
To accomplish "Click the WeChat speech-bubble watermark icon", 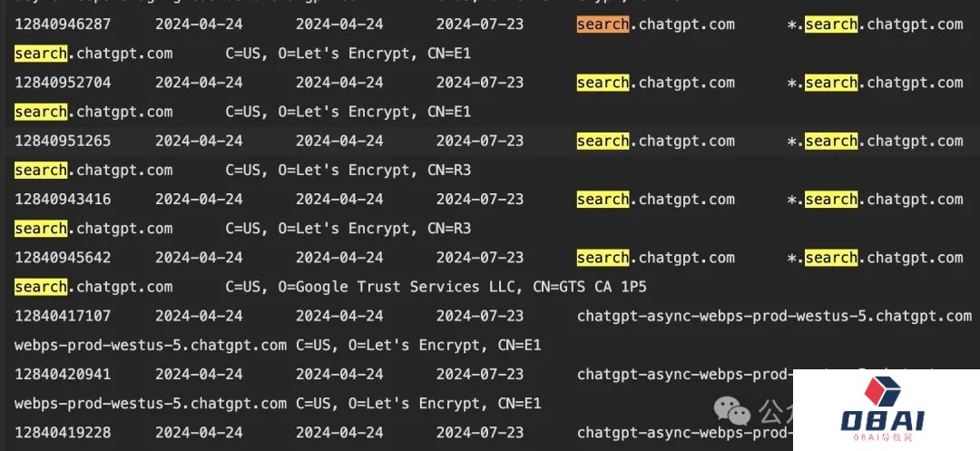I will point(732,410).
